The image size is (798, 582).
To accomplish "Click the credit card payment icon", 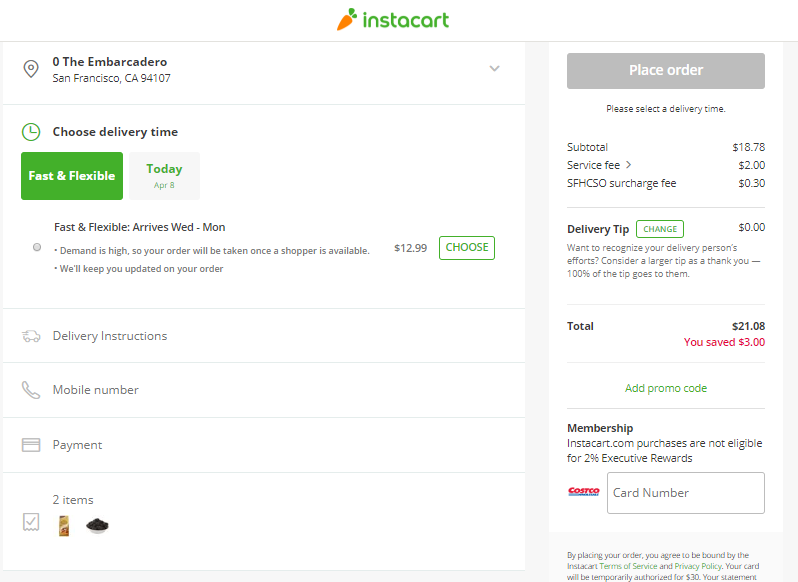I will point(31,445).
